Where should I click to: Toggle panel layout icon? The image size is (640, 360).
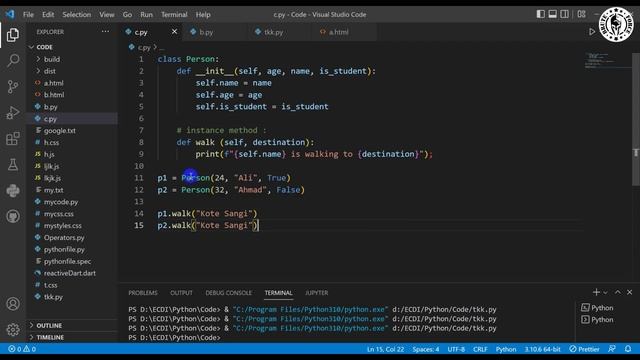pos(552,14)
